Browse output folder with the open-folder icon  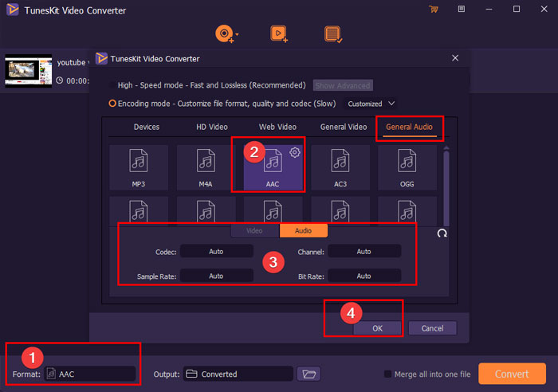(x=308, y=374)
